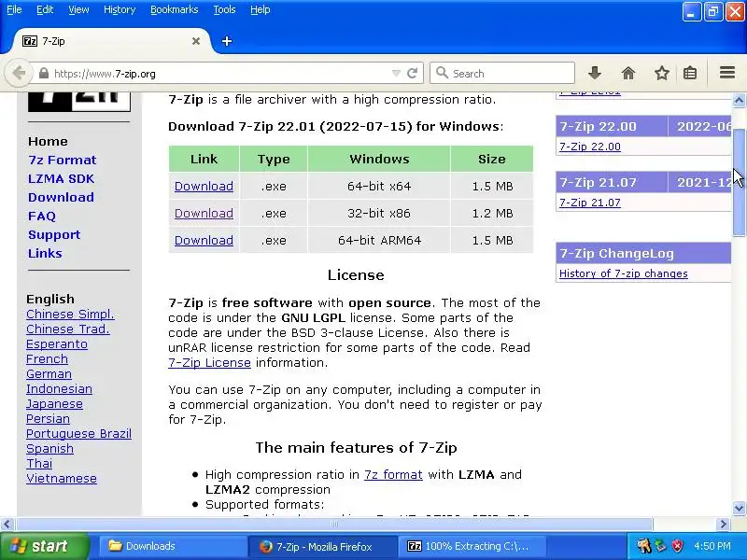The height and width of the screenshot is (560, 747).
Task: Click vertical scrollbar up arrow
Action: pyautogui.click(x=739, y=100)
